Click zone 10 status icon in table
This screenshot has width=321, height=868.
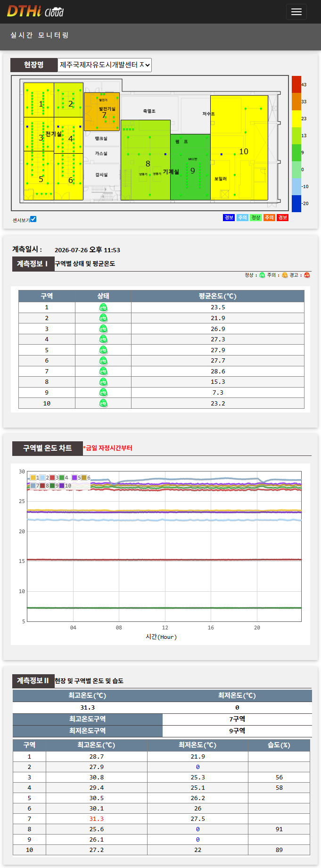[103, 404]
